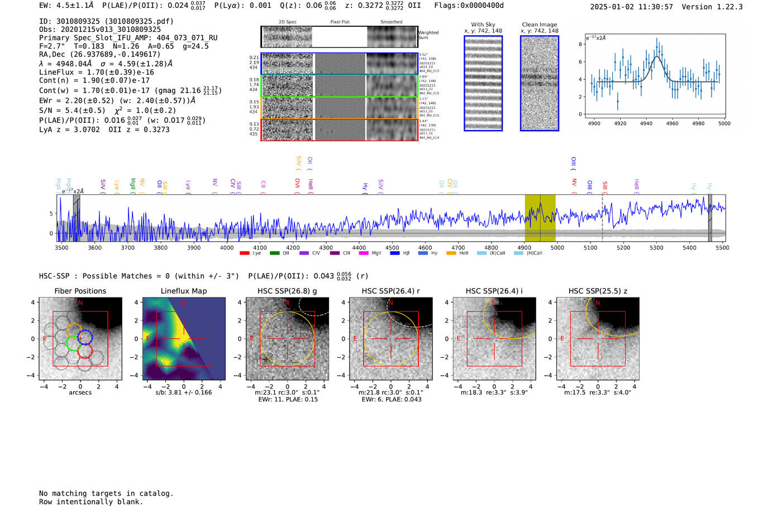Click the 'Version 1.22.3' label
782x532 pixels.
pyautogui.click(x=712, y=7)
